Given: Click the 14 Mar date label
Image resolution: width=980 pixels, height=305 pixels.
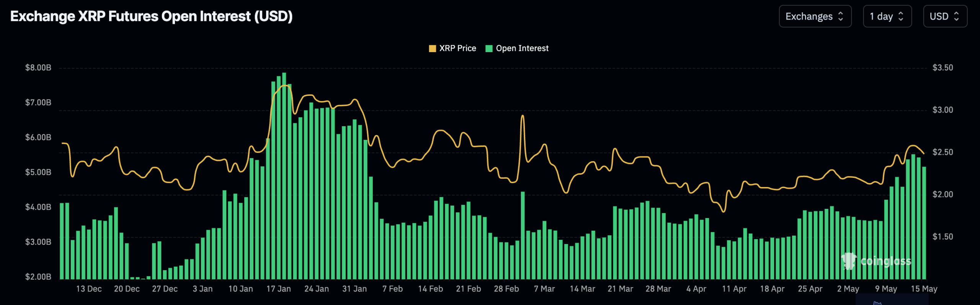Looking at the screenshot, I should coord(582,289).
